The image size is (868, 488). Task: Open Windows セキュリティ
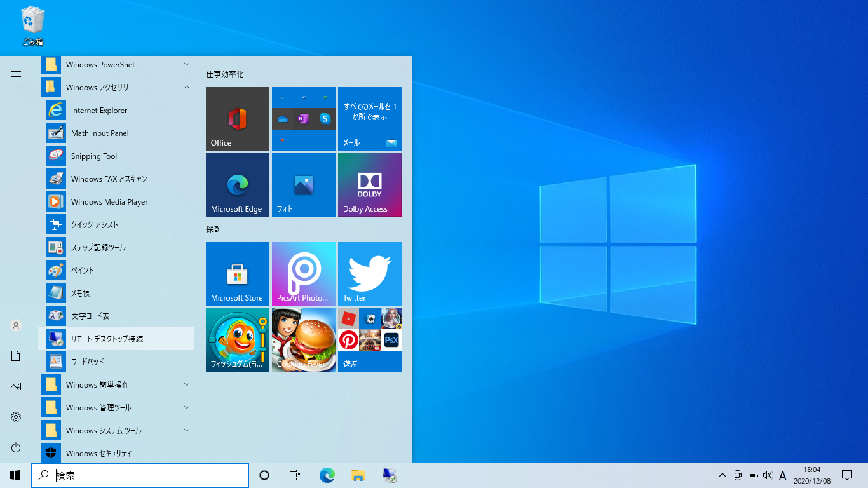pos(116,453)
